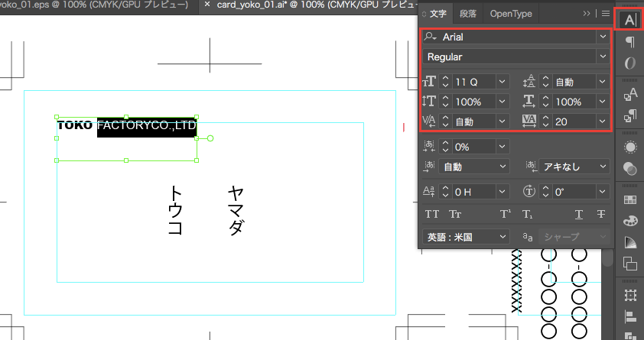Toggle Underline text style
This screenshot has height=340, width=644.
[x=579, y=214]
